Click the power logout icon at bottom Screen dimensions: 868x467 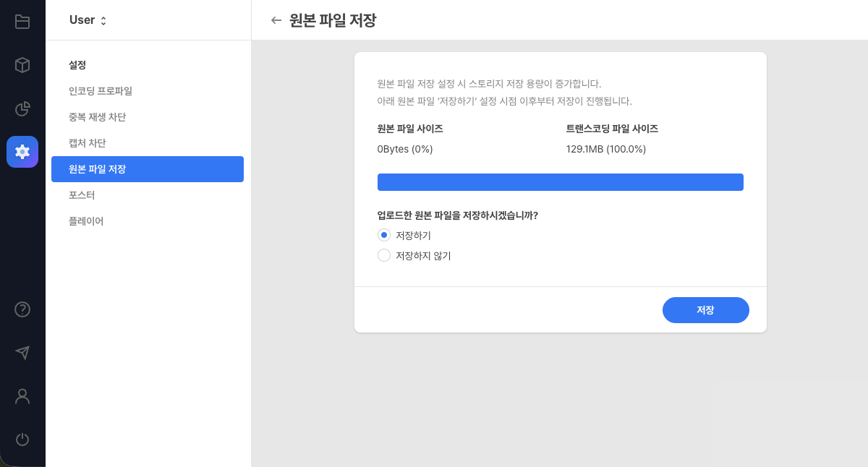22,440
